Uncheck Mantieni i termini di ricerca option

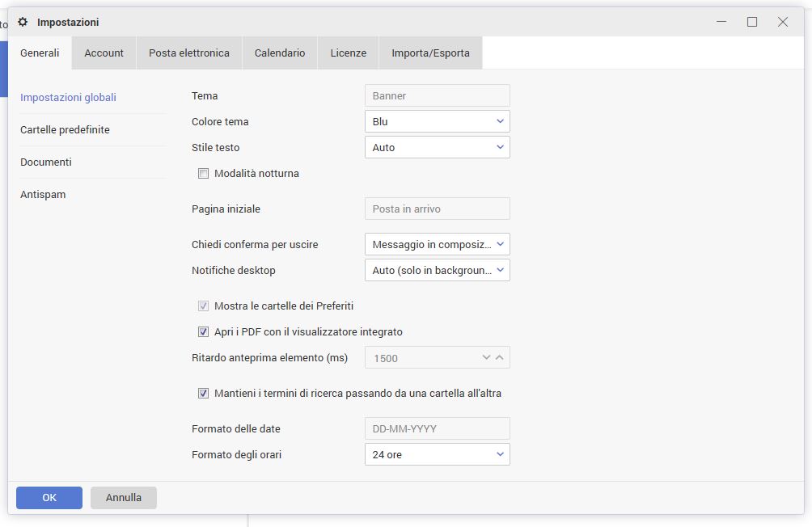(x=204, y=394)
